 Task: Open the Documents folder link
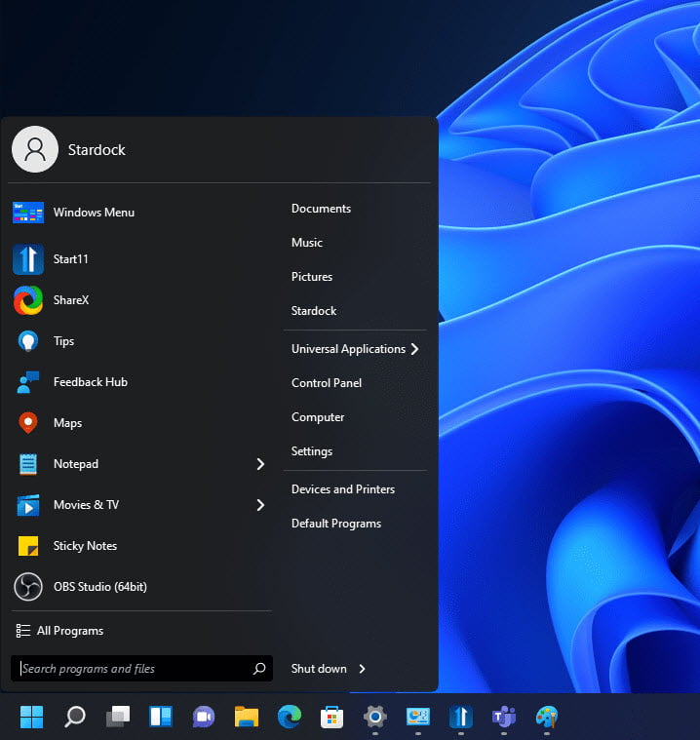click(321, 209)
